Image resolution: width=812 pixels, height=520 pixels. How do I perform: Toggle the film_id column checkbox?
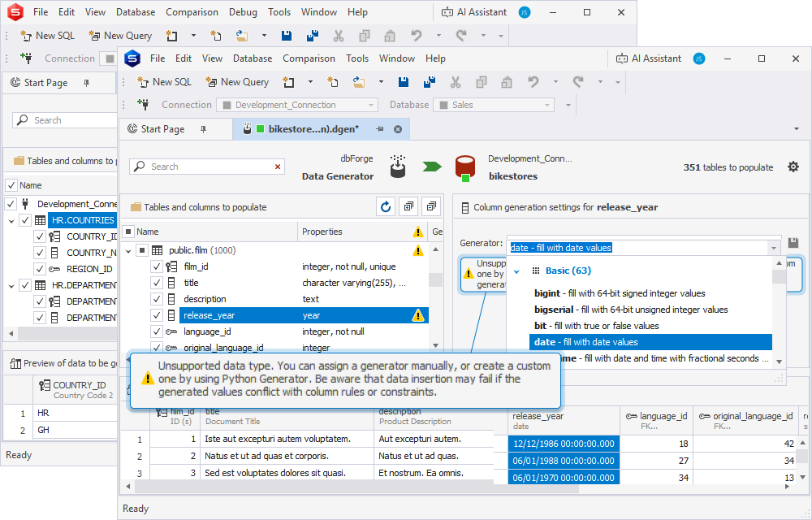click(x=157, y=266)
